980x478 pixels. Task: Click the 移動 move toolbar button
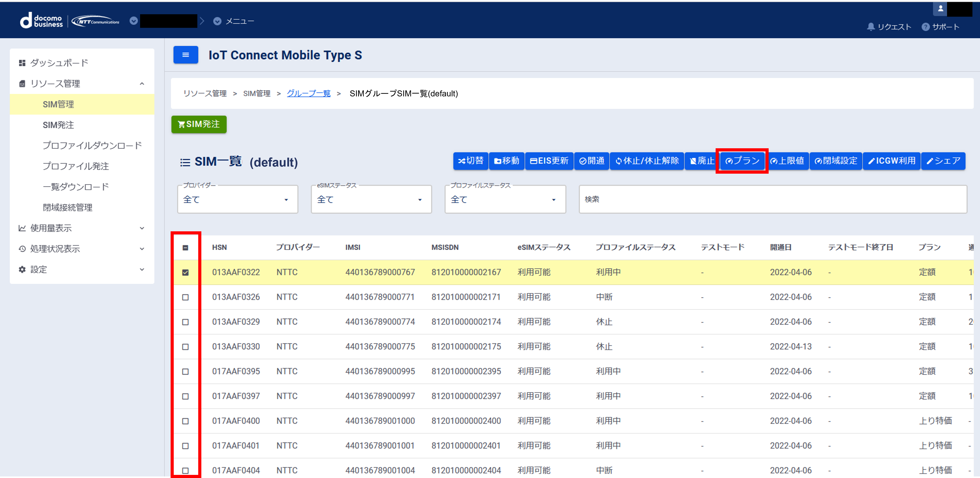(x=506, y=161)
